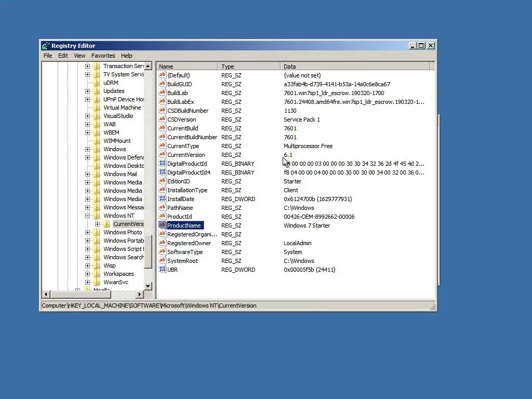Viewport: 532px width, 399px height.
Task: Click the binary icon beside DigitalProductId
Action: pyautogui.click(x=163, y=163)
